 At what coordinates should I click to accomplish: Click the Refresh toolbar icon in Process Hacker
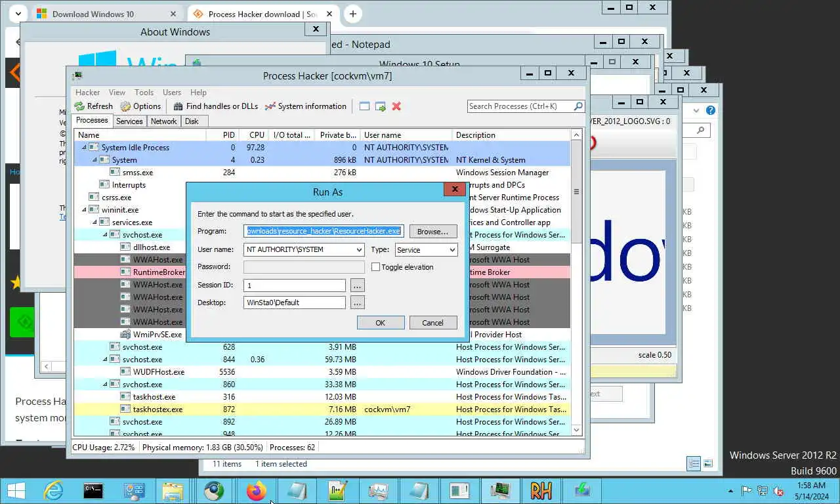tap(79, 106)
